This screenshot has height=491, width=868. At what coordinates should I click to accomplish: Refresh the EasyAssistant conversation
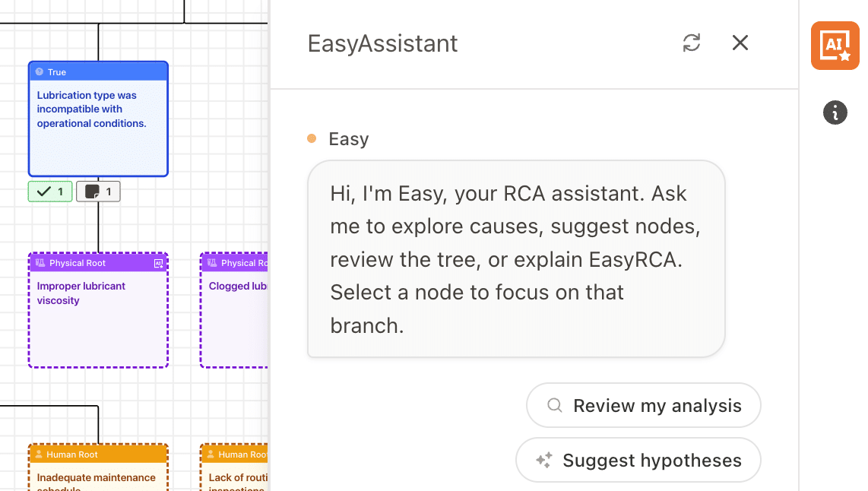click(x=692, y=43)
